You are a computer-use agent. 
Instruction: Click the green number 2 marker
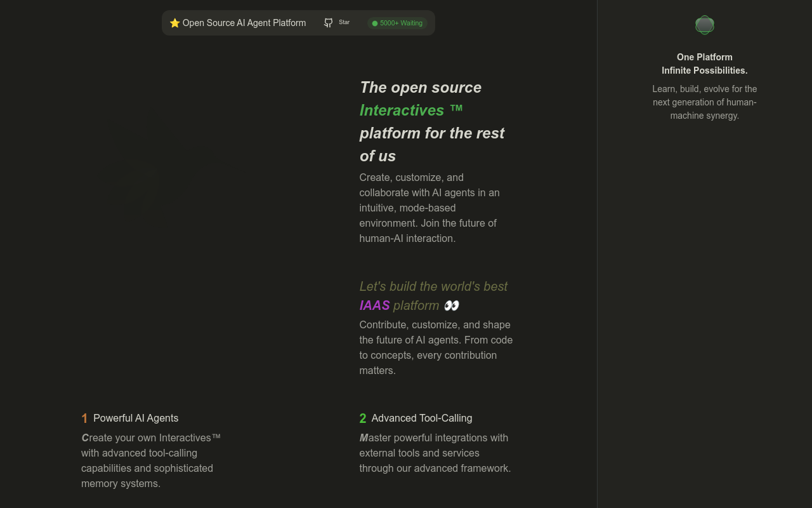tap(363, 418)
